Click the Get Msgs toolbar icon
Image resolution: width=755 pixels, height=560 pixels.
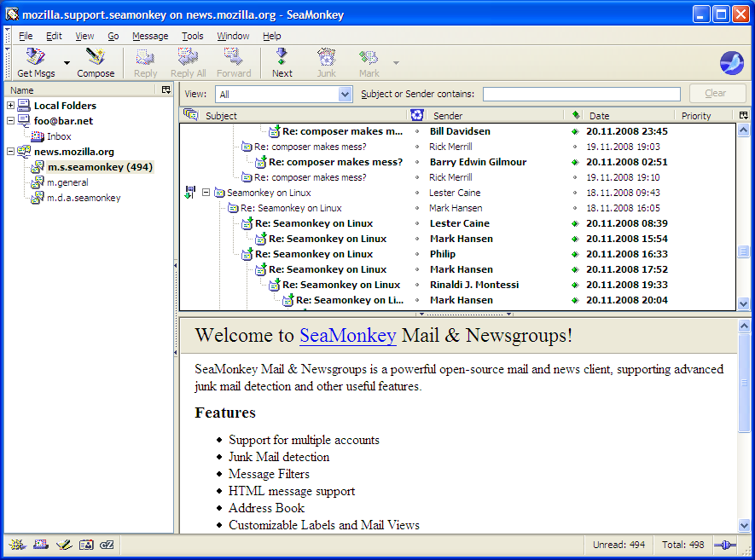tap(35, 58)
